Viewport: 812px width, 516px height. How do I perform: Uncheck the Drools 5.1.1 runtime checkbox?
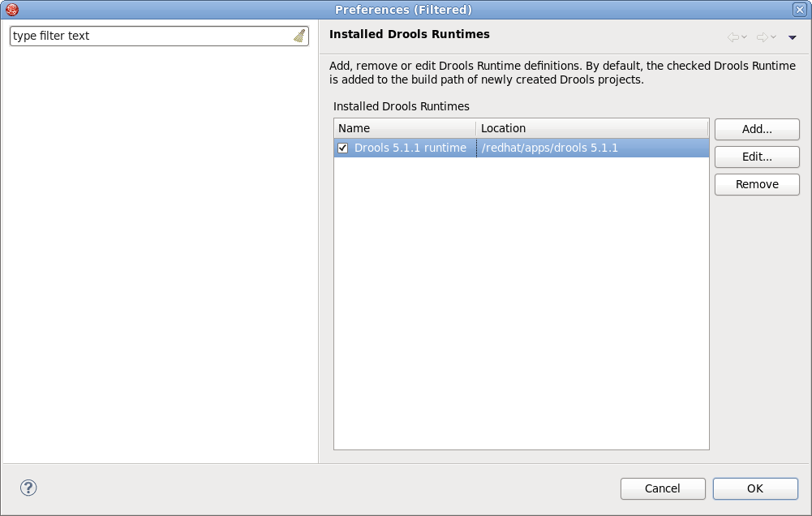(x=342, y=148)
